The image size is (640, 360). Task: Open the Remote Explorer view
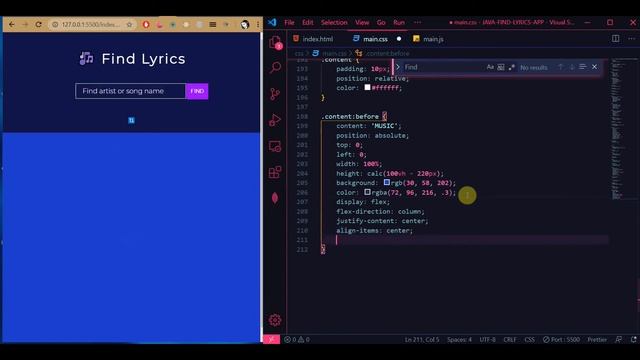(x=275, y=146)
